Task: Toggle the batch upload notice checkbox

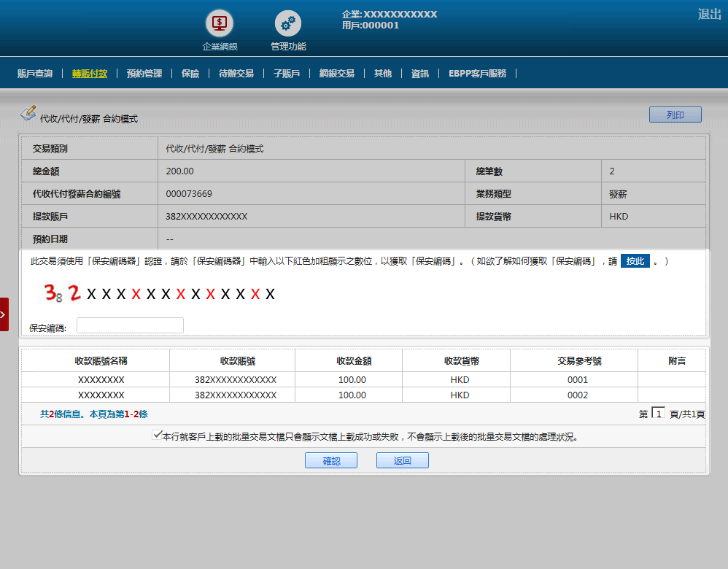Action: 157,435
